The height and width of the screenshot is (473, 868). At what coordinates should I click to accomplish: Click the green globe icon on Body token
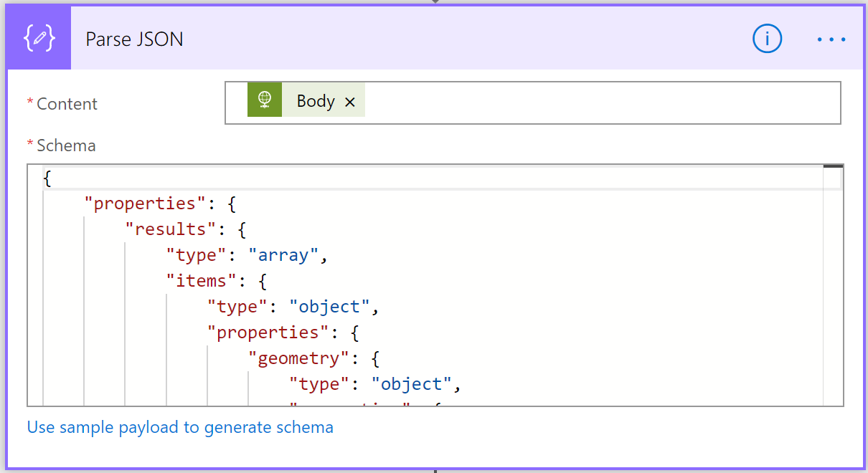click(265, 100)
